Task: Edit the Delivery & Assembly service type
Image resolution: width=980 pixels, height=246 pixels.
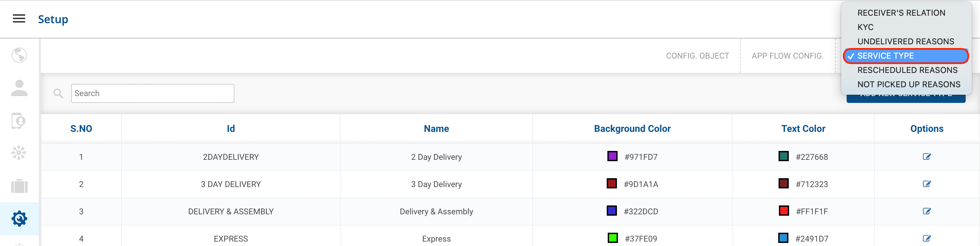Action: [x=926, y=211]
